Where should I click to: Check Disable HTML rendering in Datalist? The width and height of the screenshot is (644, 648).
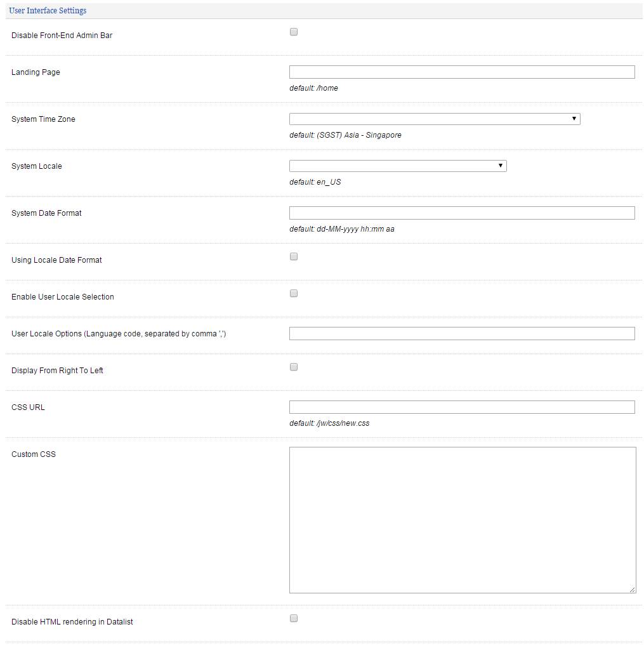click(294, 619)
